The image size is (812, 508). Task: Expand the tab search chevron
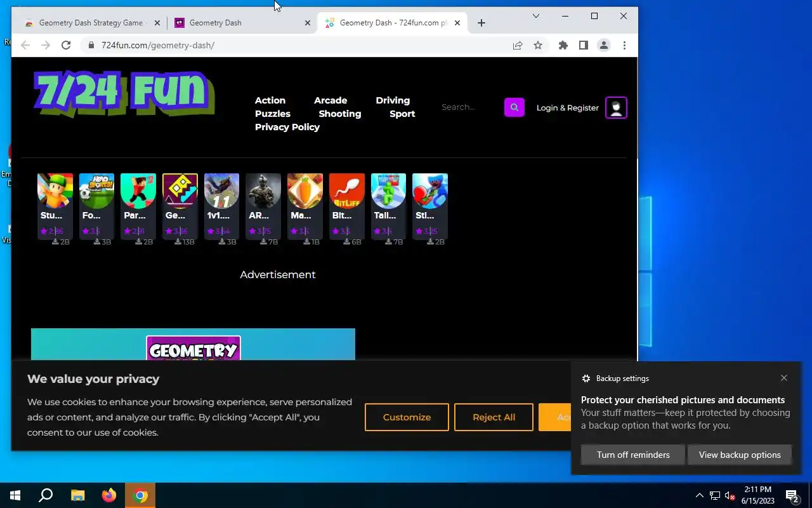coord(536,16)
